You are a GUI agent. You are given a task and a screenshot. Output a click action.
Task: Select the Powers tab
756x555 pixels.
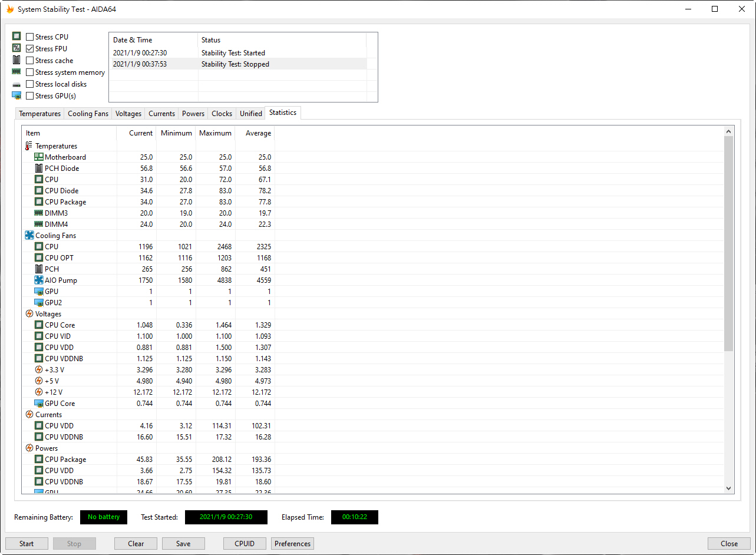click(x=193, y=114)
